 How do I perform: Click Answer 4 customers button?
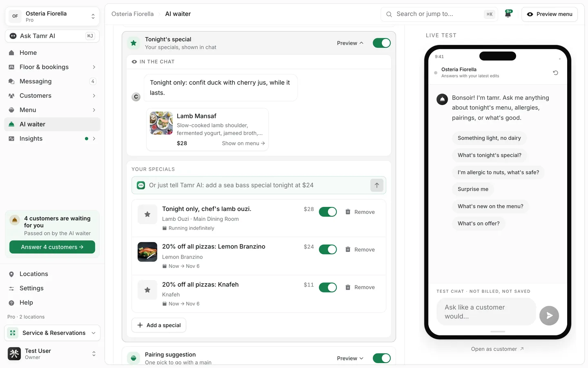point(52,247)
